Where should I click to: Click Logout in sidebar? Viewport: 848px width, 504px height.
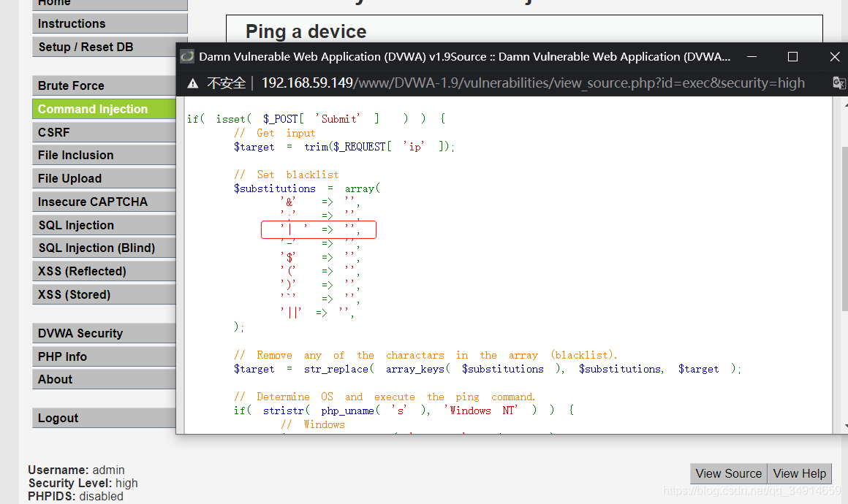[105, 418]
